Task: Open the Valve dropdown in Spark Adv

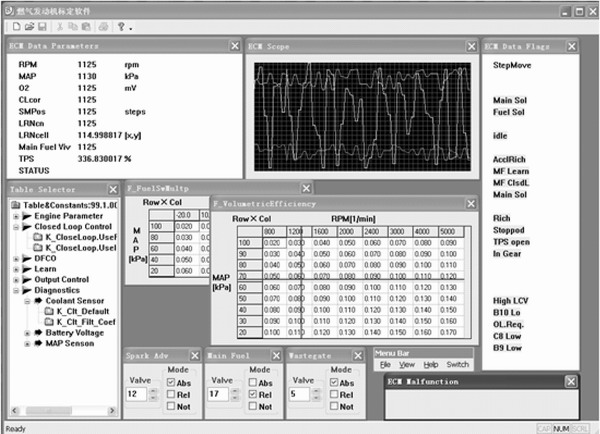Action: click(152, 395)
